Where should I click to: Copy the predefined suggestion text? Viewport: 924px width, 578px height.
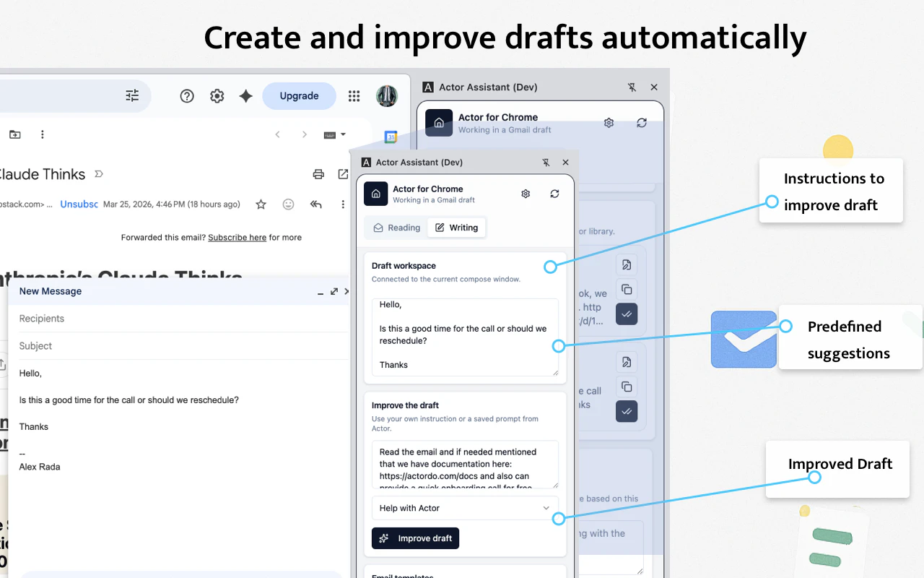coord(627,387)
